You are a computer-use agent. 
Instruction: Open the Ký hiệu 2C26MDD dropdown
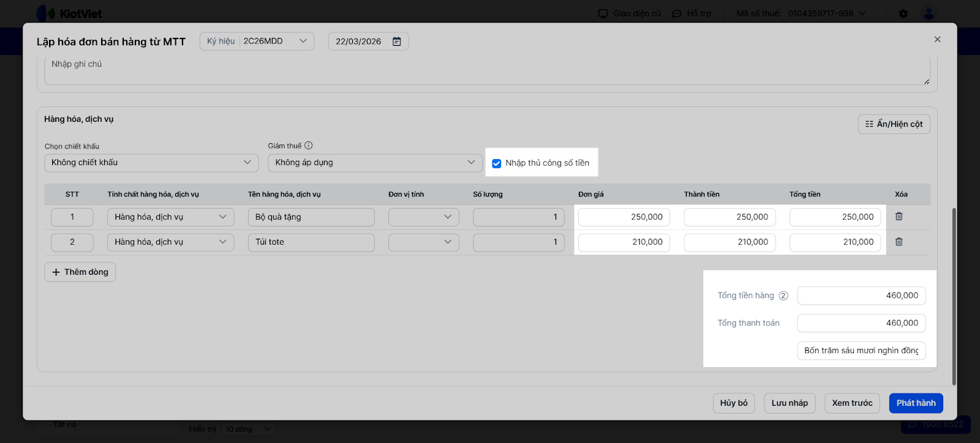click(x=303, y=41)
